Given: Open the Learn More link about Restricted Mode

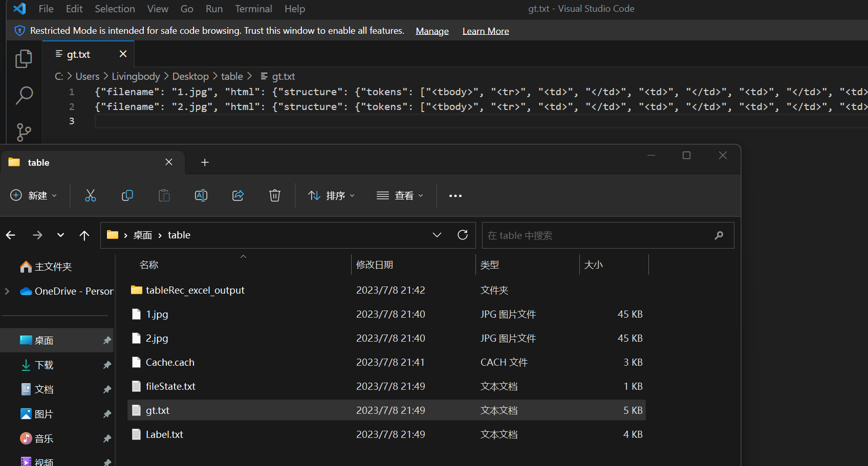Looking at the screenshot, I should [x=485, y=31].
